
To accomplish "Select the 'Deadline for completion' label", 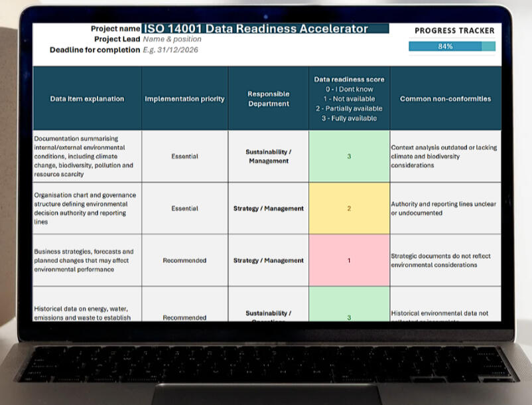I will tap(95, 50).
